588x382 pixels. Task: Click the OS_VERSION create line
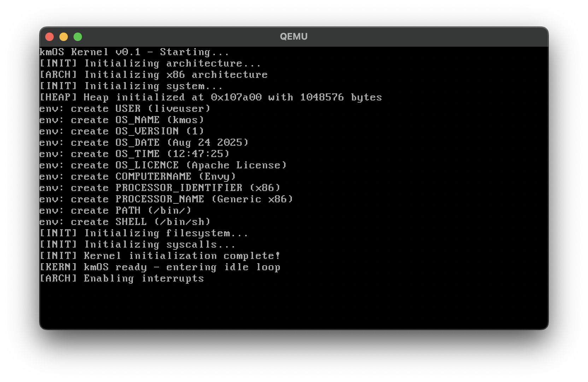pos(122,131)
